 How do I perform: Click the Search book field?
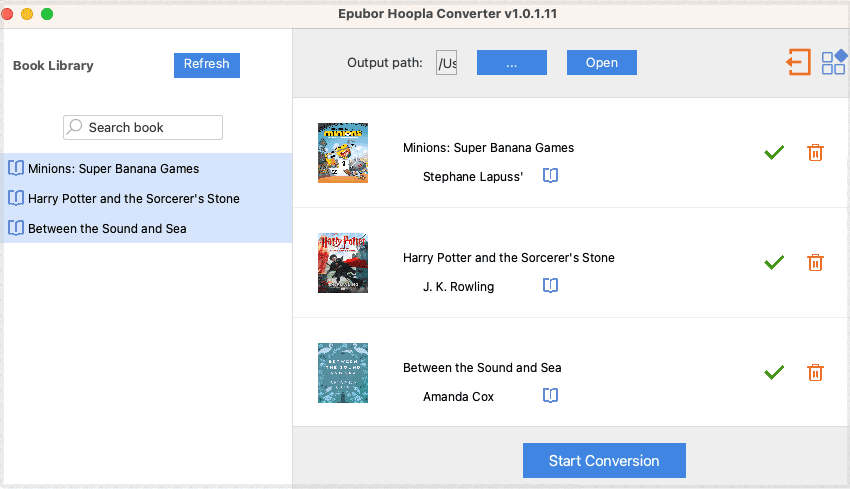(x=143, y=127)
